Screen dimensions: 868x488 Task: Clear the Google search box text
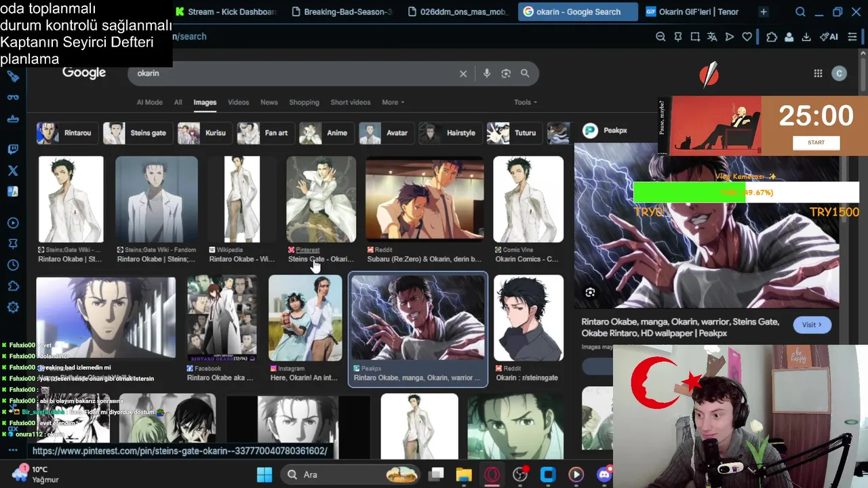coord(463,73)
